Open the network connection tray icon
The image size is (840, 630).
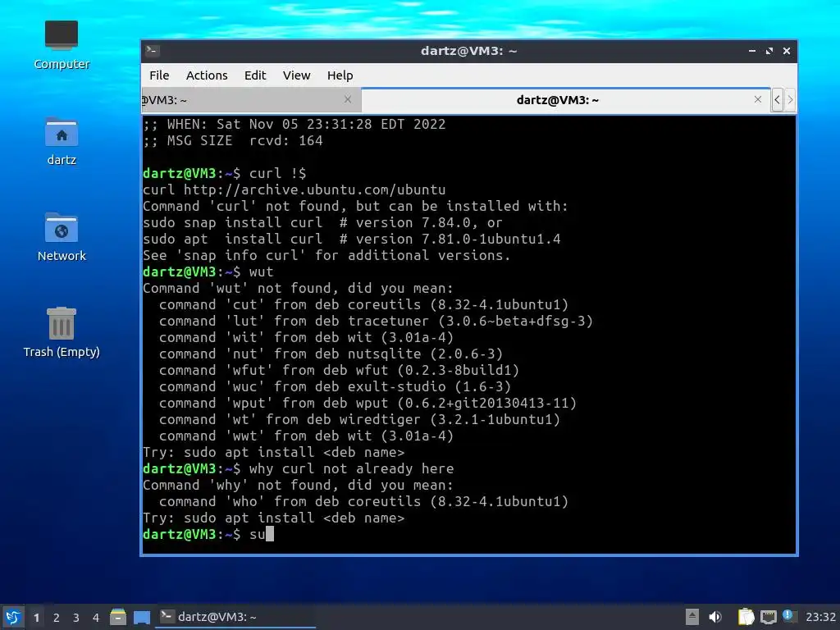click(x=768, y=617)
